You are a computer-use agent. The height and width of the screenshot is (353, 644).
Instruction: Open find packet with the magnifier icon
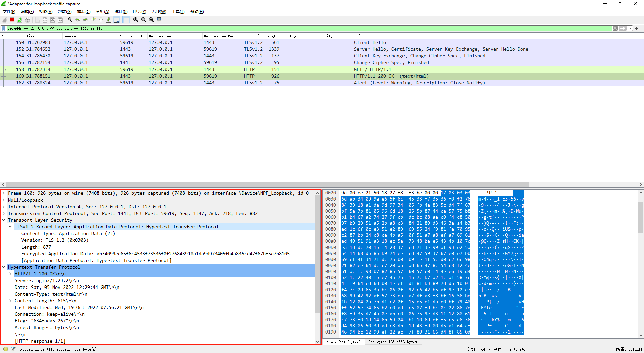click(70, 20)
